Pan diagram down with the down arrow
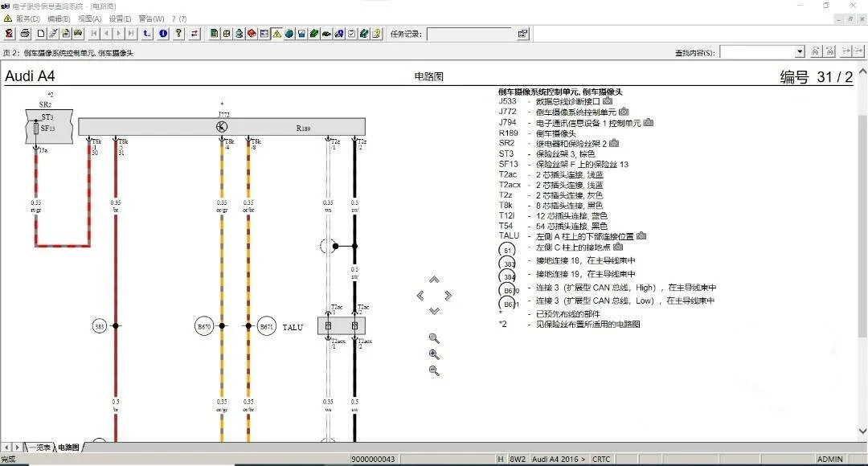This screenshot has height=466, width=868. [434, 311]
